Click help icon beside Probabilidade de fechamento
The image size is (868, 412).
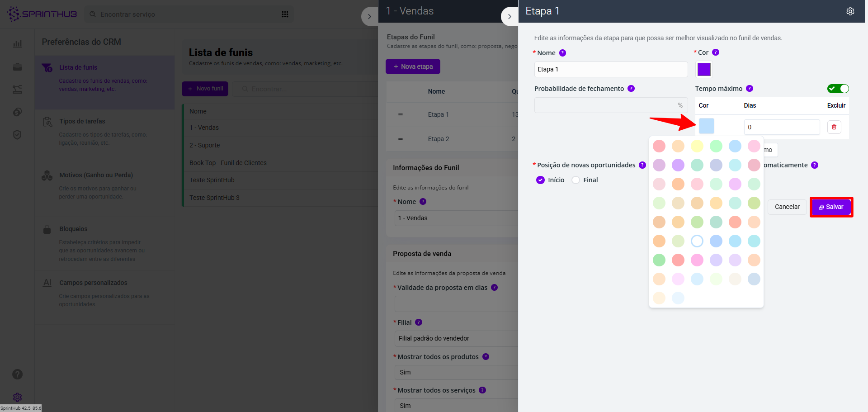tap(631, 89)
